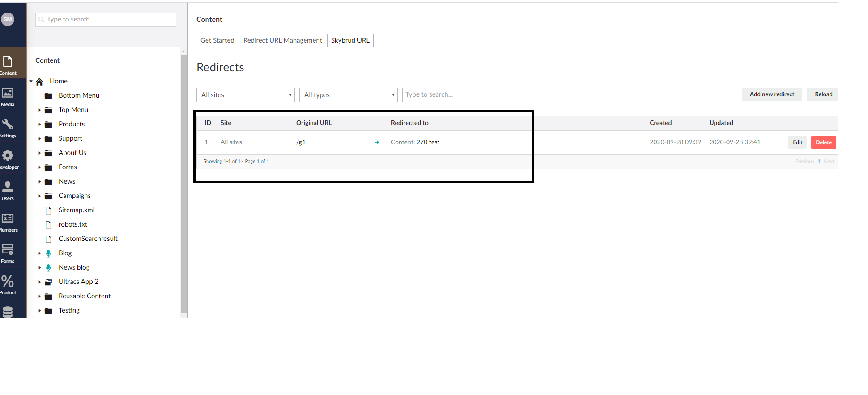
Task: Click the GM user avatar
Action: tap(8, 19)
